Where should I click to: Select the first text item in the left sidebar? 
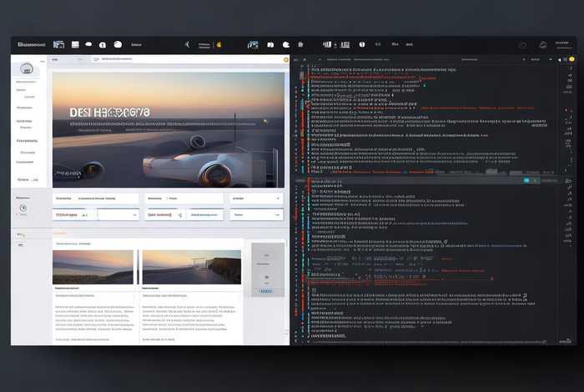pos(26,82)
